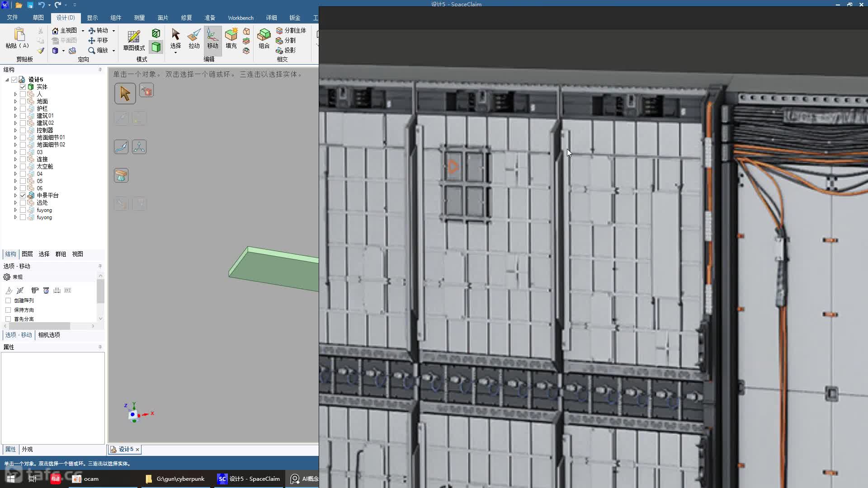The width and height of the screenshot is (868, 488).
Task: Expand the 人 tree node
Action: [15, 94]
